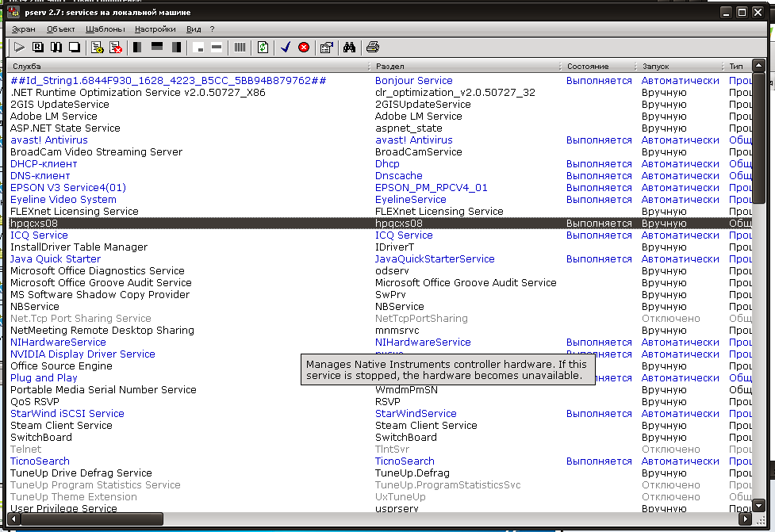
Task: Select the 'EPSON V3 Service4(01)' service
Action: (x=68, y=188)
